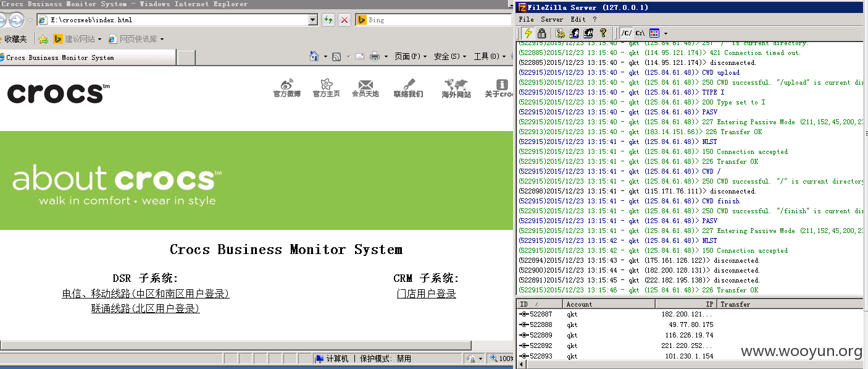Select the Crocs Business Monitor System tab
The height and width of the screenshot is (369, 868).
pyautogui.click(x=88, y=57)
